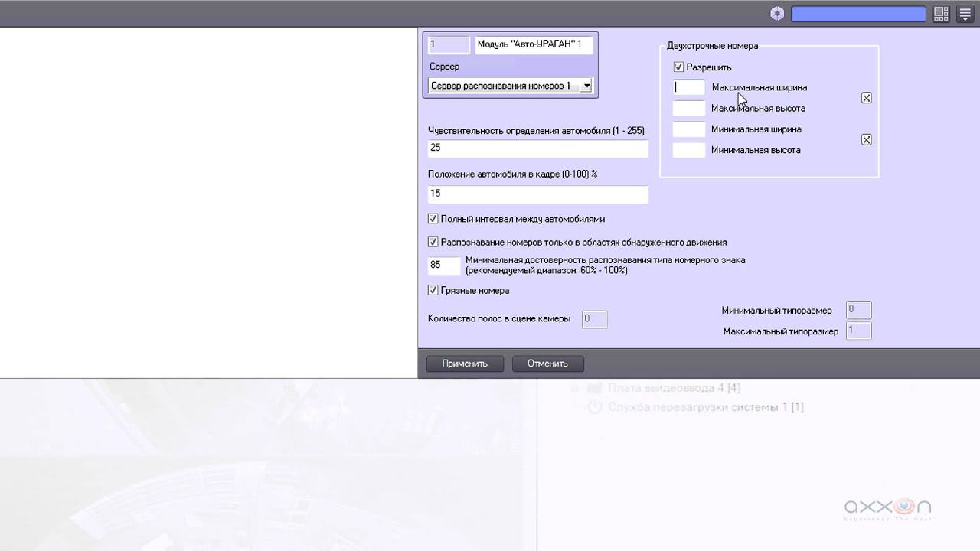The width and height of the screenshot is (980, 551).
Task: Edit the module name field Модуль Авто-УРАГАН 1
Action: coord(534,44)
